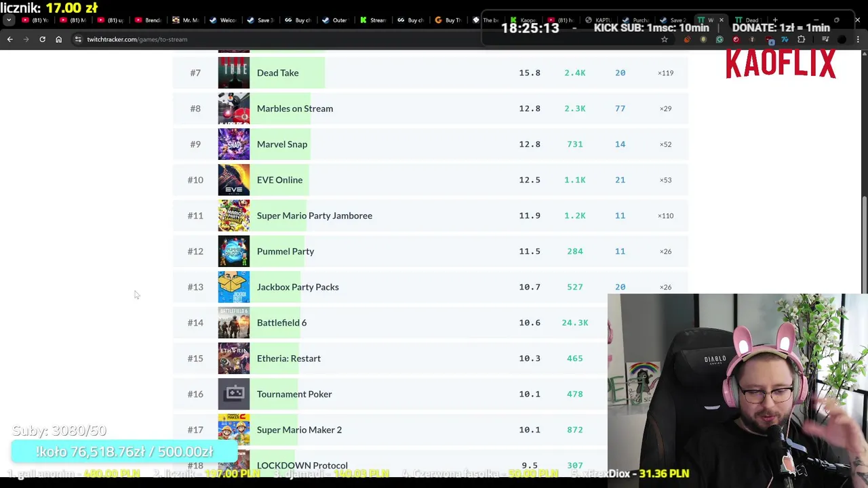Switch to the "Mr. M" tab
Viewport: 868px width, 488px height.
(x=184, y=20)
